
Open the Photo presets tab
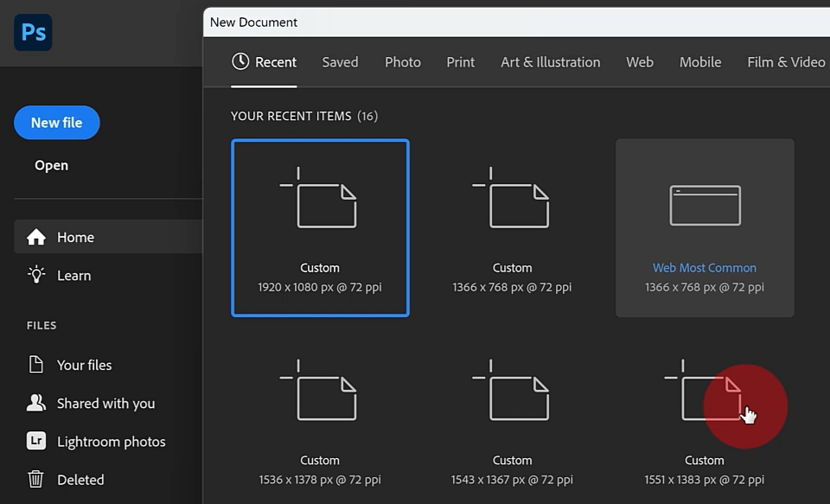pos(402,62)
